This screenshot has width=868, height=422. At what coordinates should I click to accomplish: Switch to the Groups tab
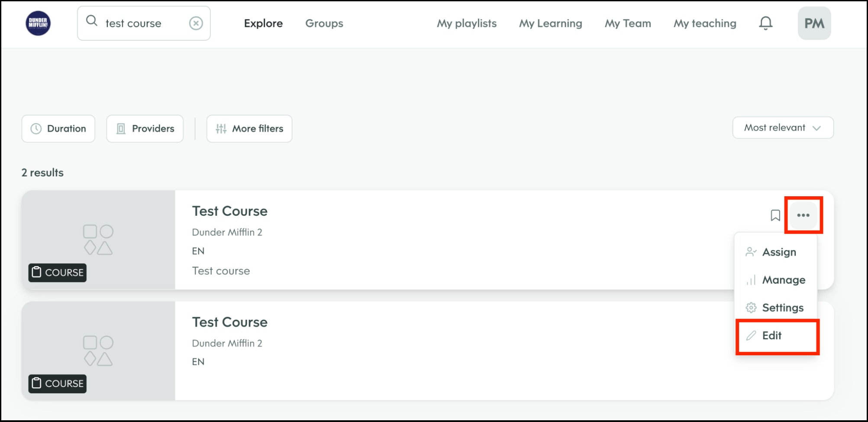click(324, 23)
